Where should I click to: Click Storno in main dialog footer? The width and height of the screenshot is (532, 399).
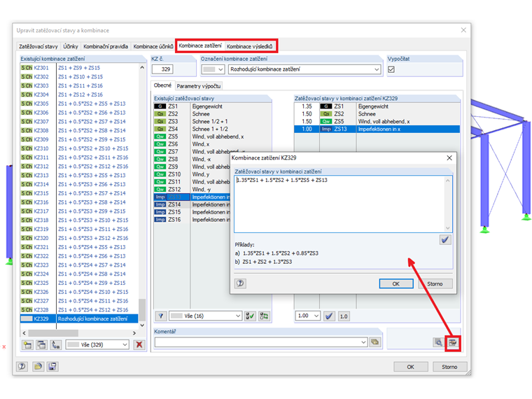(x=449, y=367)
